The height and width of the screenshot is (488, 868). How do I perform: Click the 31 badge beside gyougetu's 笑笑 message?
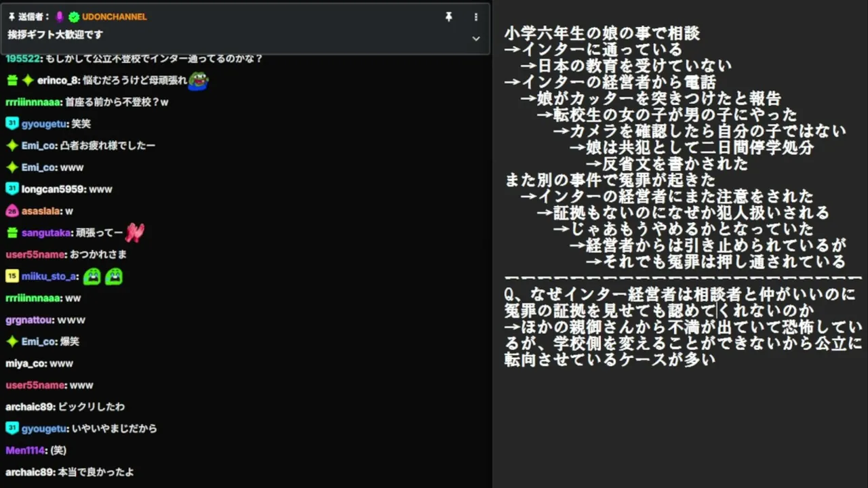pyautogui.click(x=12, y=124)
